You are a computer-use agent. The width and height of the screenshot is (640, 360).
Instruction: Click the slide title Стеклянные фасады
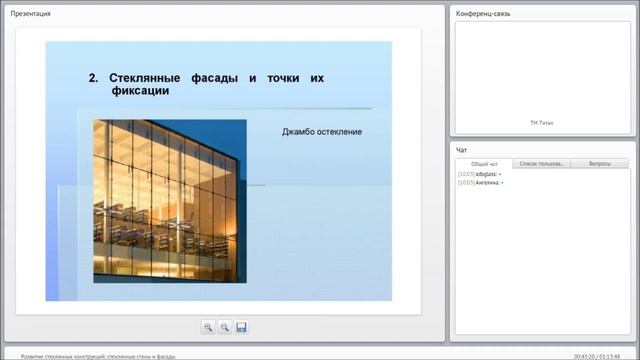(206, 84)
